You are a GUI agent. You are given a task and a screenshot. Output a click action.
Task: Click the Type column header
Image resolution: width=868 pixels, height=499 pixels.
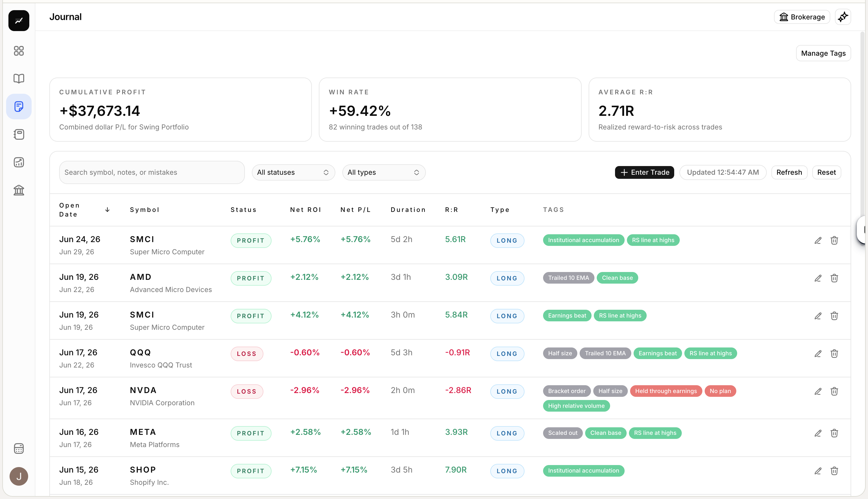(x=500, y=210)
